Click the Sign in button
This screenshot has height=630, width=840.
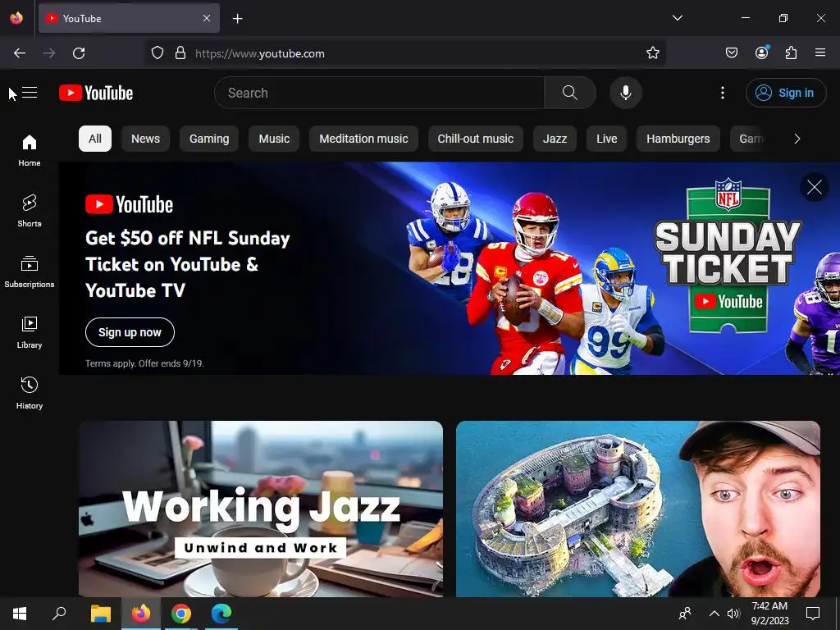point(786,93)
